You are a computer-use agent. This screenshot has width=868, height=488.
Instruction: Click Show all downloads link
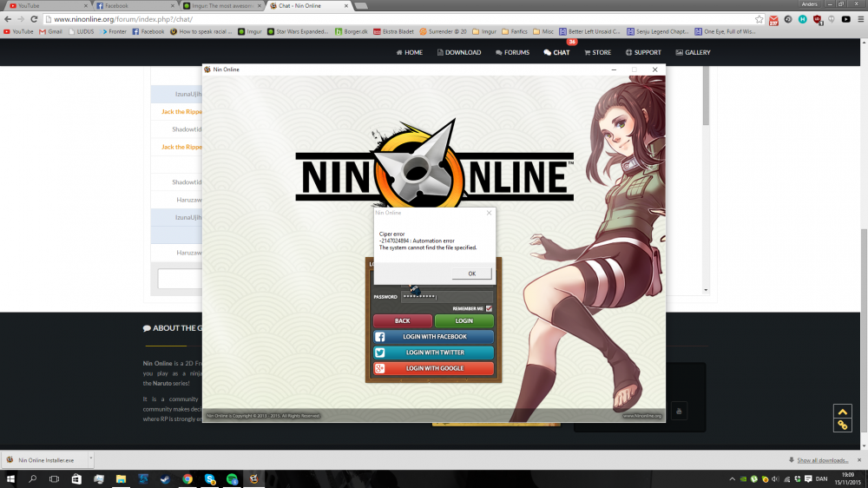(x=820, y=460)
